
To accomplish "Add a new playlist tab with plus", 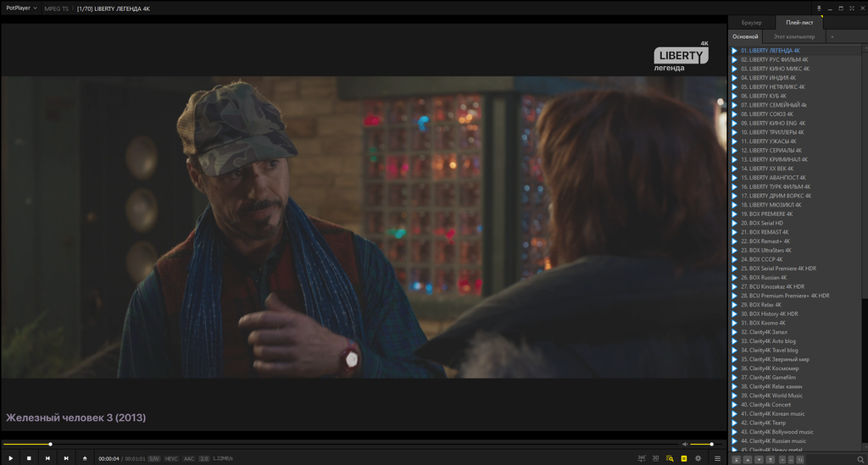I will (x=832, y=36).
